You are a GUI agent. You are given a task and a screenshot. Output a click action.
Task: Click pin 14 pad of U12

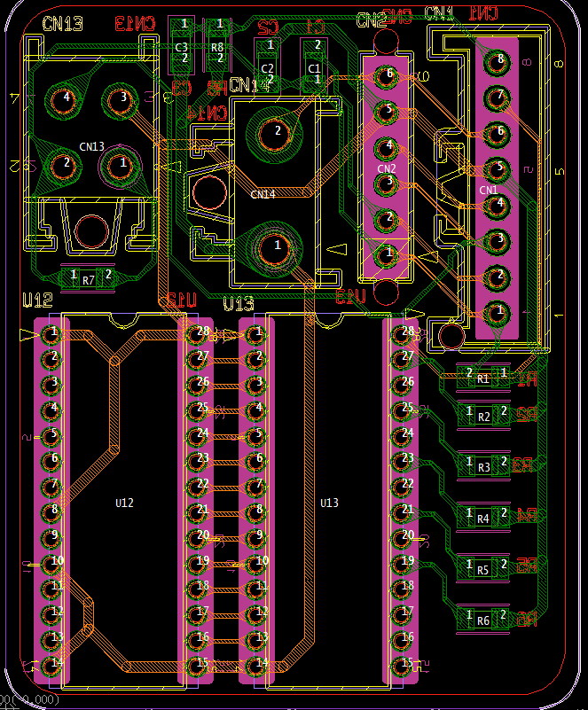pos(52,663)
